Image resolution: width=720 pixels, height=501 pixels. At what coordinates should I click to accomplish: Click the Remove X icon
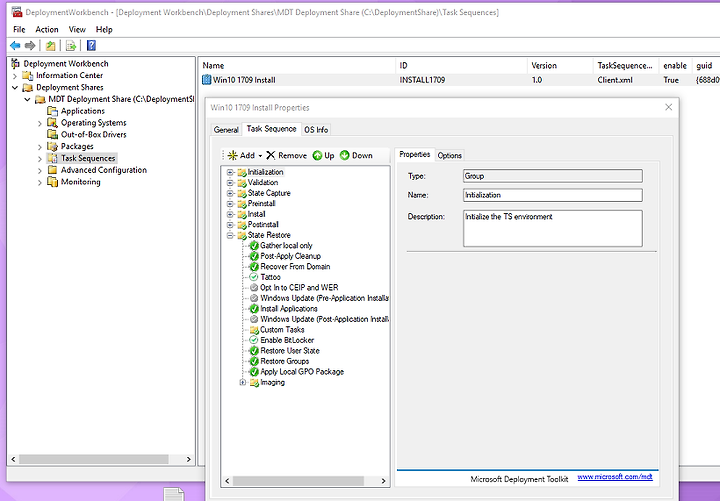pos(271,155)
